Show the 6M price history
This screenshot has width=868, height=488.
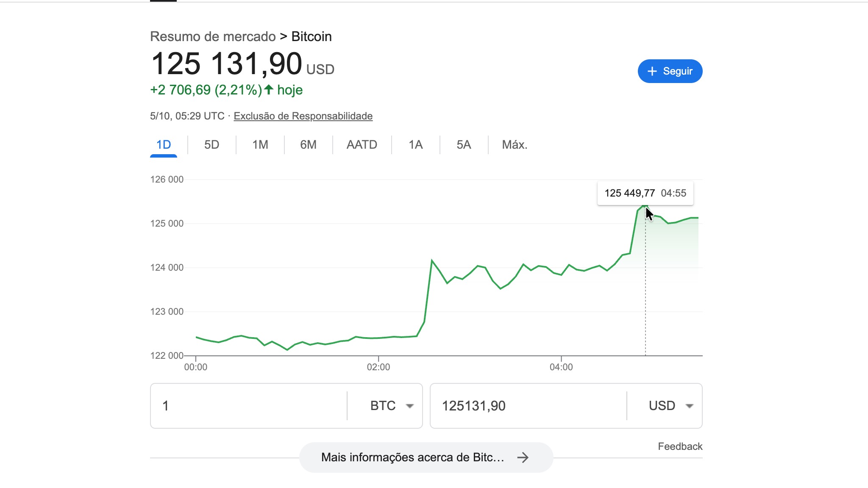coord(308,145)
